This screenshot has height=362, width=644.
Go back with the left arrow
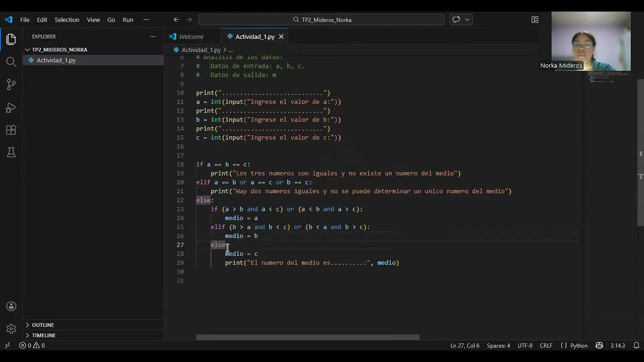[176, 20]
